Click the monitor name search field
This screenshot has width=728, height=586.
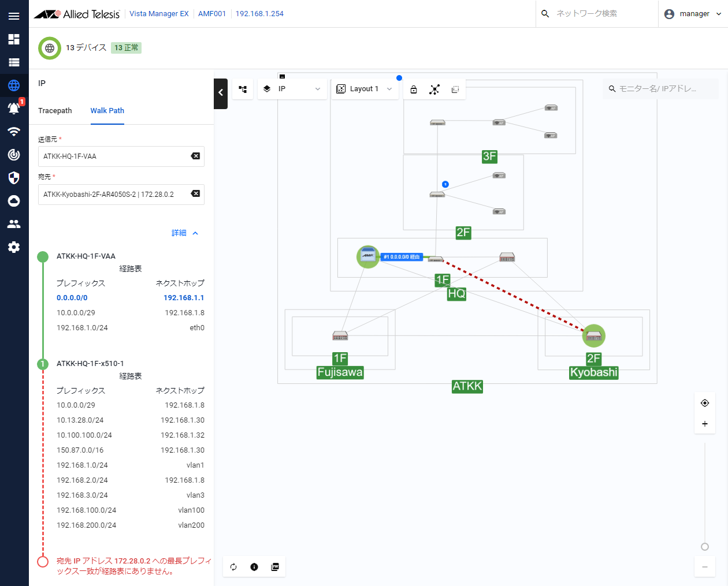point(660,89)
